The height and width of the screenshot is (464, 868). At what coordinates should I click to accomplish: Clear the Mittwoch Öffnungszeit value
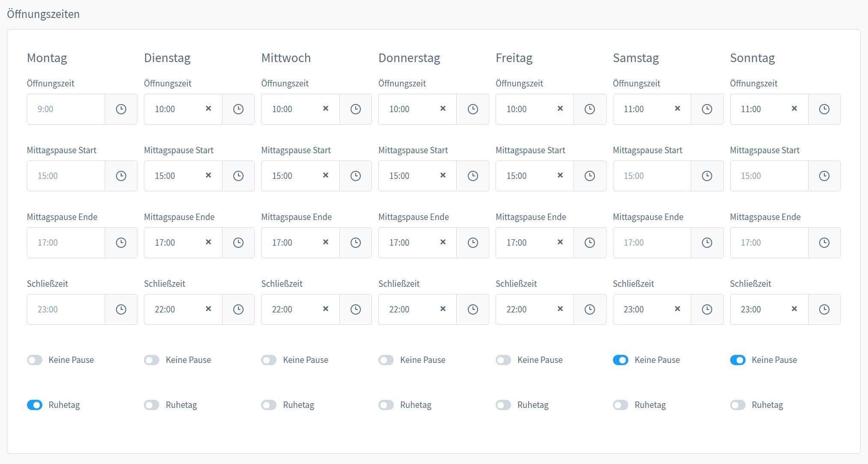(326, 109)
